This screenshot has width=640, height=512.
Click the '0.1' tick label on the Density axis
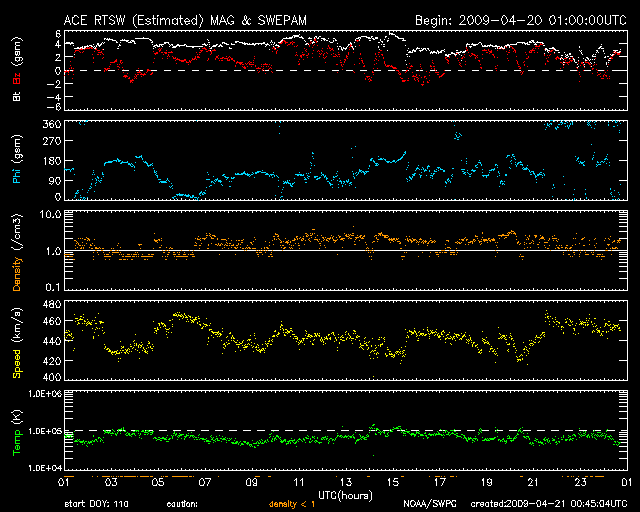(53, 287)
